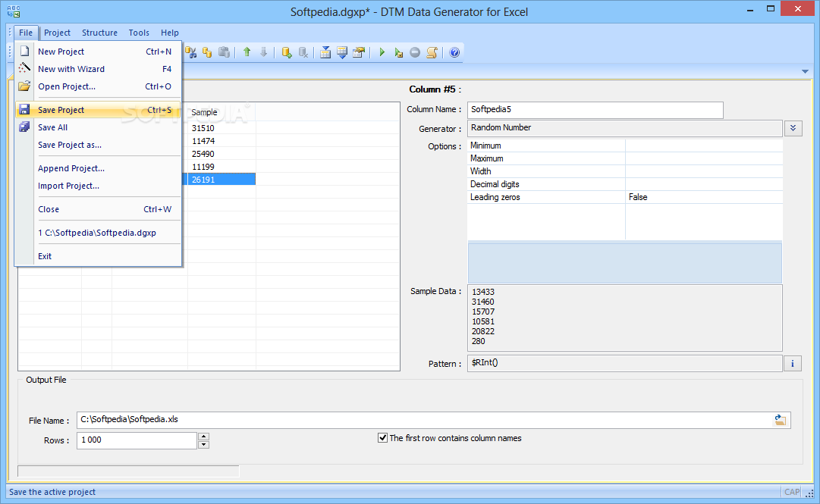Click the Leading zeros 'False' value

(x=704, y=197)
